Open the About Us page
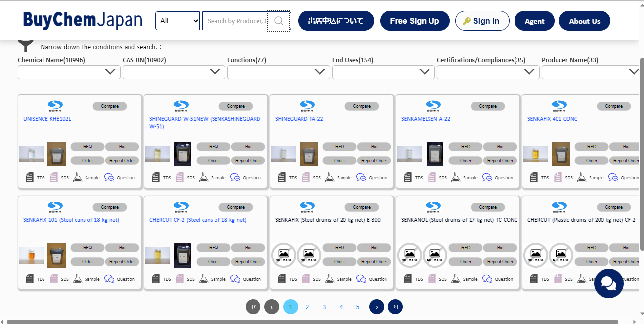The image size is (644, 324). tap(585, 21)
